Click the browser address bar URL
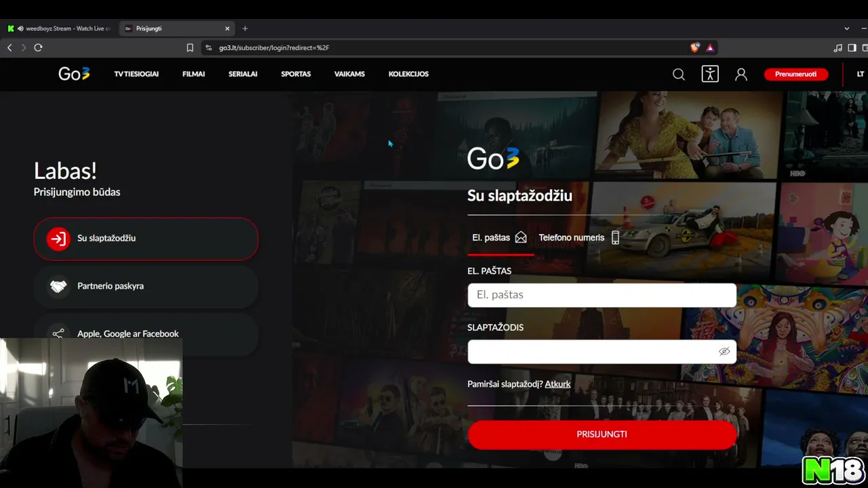Screen dimensions: 868x488 pos(274,47)
